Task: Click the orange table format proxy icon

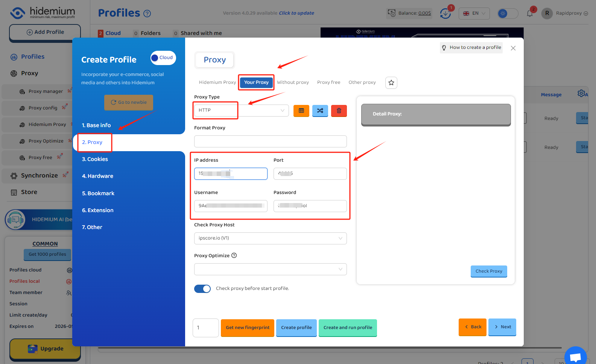Action: tap(301, 111)
